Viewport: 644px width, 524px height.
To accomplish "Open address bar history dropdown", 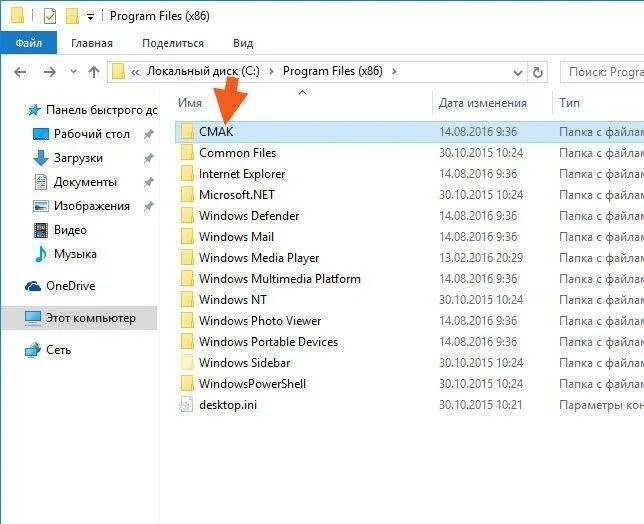I will click(518, 73).
